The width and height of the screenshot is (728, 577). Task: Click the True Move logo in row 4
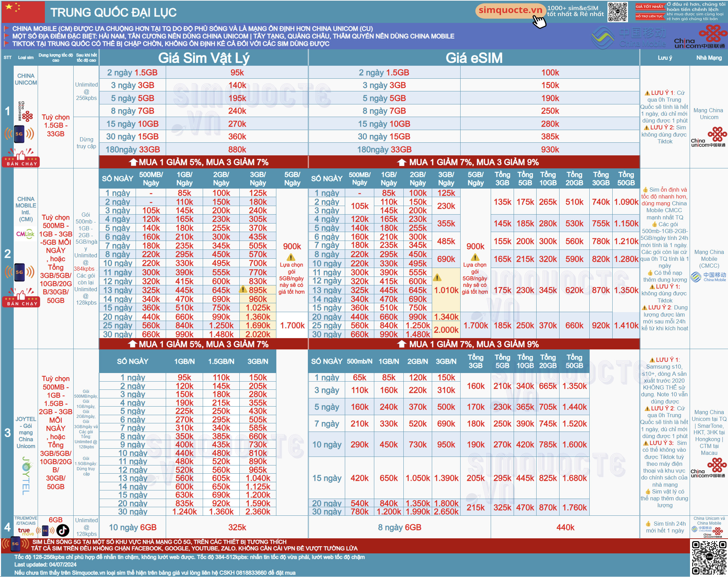click(26, 531)
